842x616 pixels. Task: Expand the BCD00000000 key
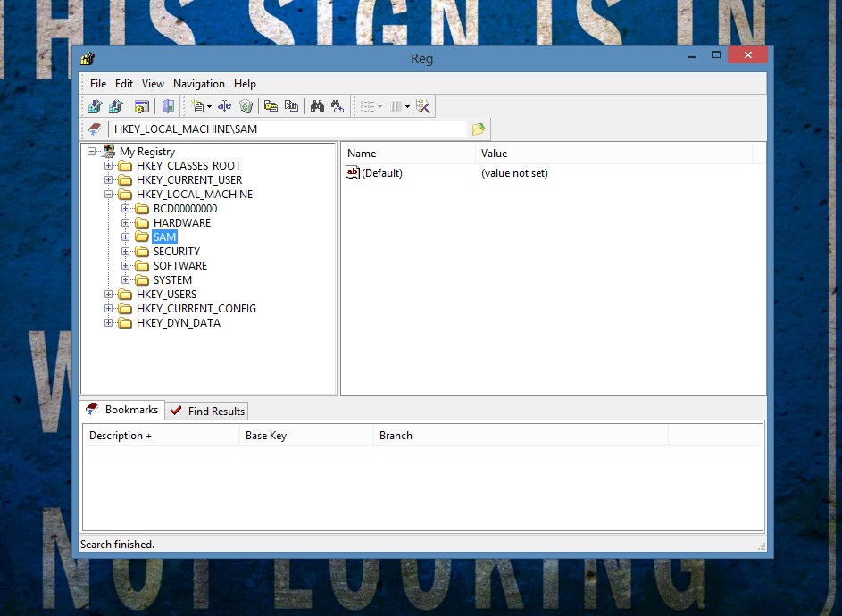pyautogui.click(x=125, y=208)
